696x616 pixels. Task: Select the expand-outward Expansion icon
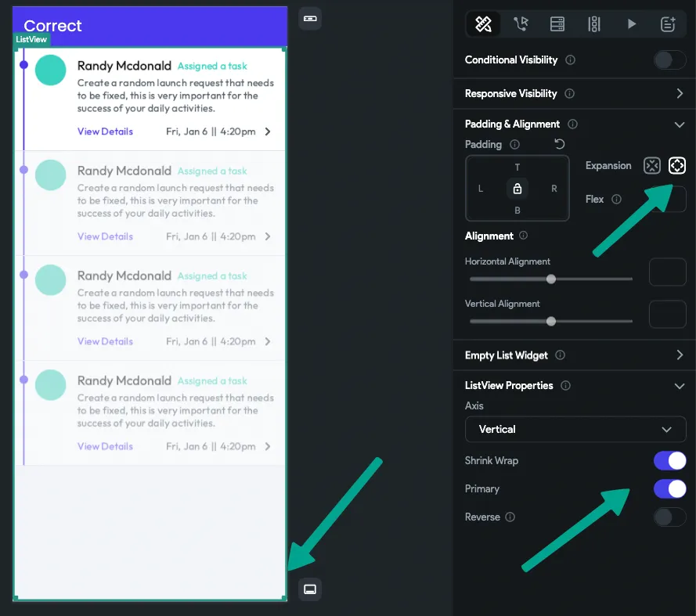pos(677,165)
